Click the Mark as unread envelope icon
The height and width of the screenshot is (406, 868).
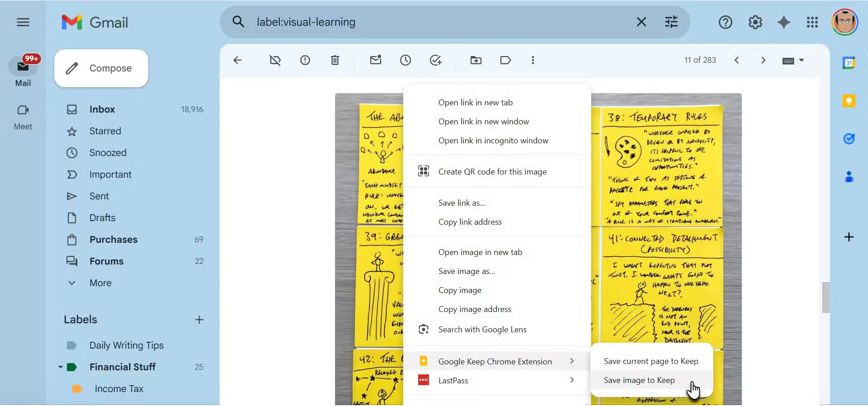pyautogui.click(x=376, y=60)
